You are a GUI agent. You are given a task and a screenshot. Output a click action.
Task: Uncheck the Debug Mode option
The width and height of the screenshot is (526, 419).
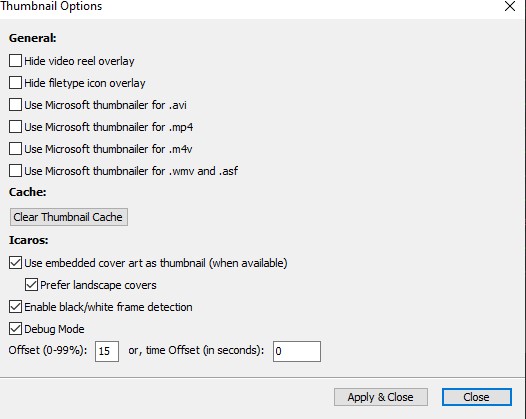[x=15, y=329]
